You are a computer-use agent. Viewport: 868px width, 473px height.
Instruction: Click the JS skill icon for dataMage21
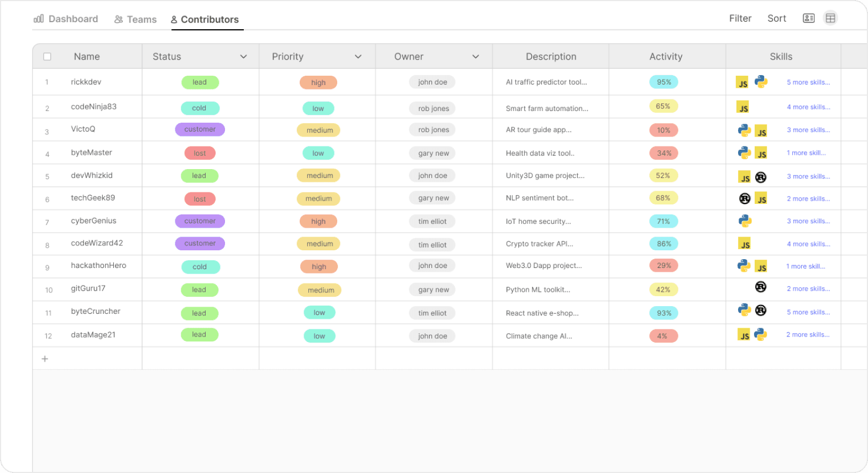[x=744, y=335]
